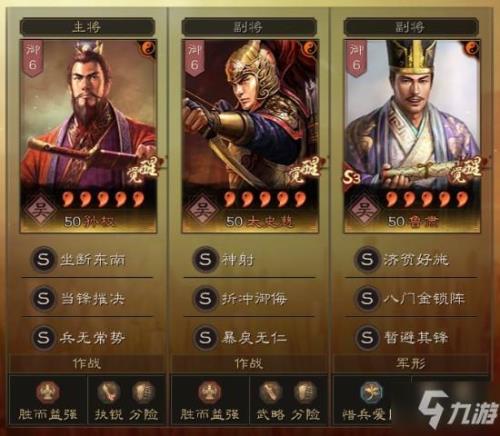Click the S badge beside 兵无常势
Viewport: 500px width, 436px height.
pos(44,337)
